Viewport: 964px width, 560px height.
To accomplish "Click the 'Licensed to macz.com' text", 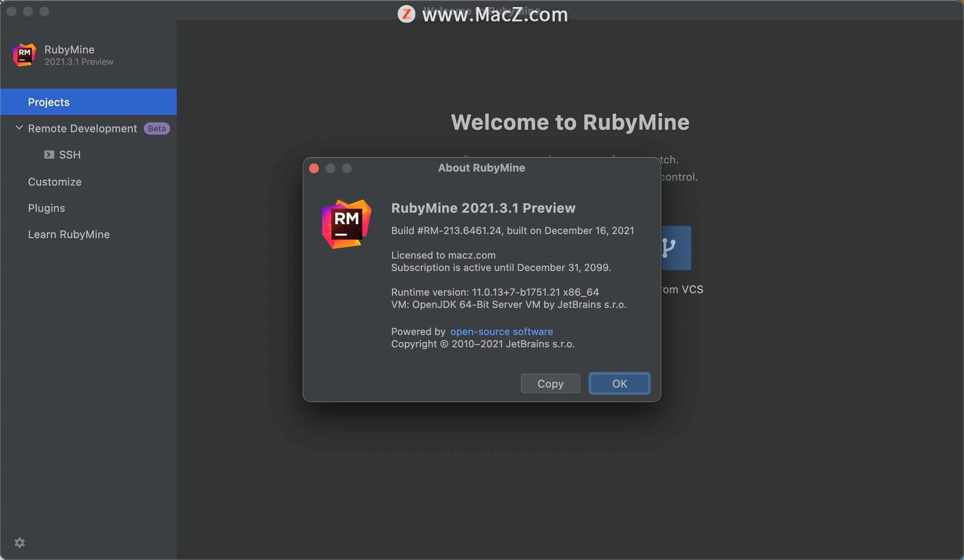I will click(x=443, y=255).
